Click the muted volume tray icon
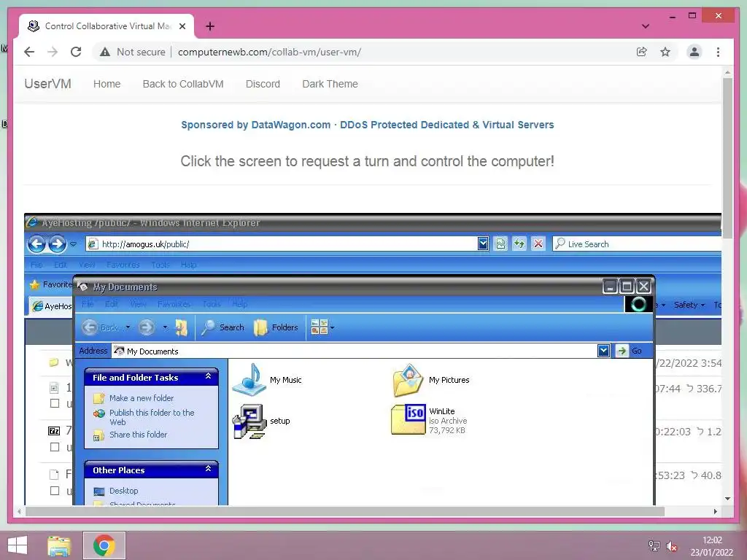 [x=672, y=546]
